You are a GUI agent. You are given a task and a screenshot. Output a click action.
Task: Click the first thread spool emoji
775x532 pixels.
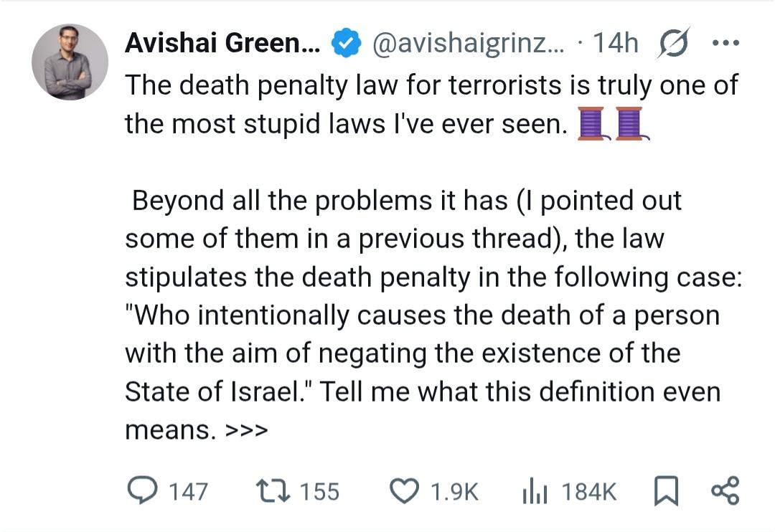coord(591,124)
